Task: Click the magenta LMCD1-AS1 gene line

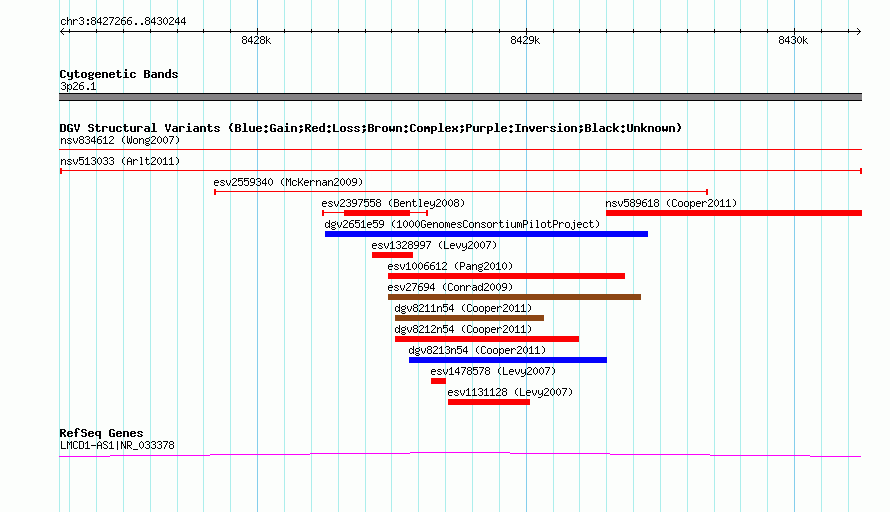Action: tap(460, 454)
